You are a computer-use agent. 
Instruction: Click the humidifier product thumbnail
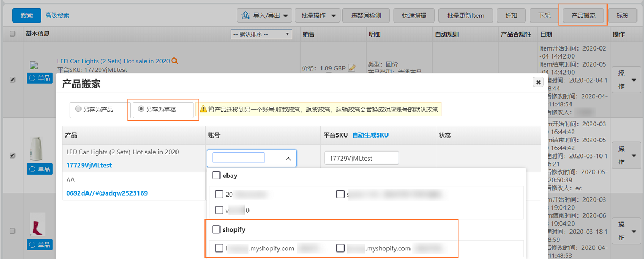38,148
